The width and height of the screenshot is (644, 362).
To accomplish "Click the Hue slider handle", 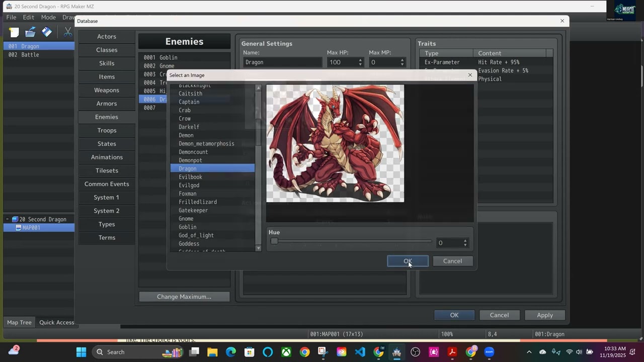I will pos(274,241).
